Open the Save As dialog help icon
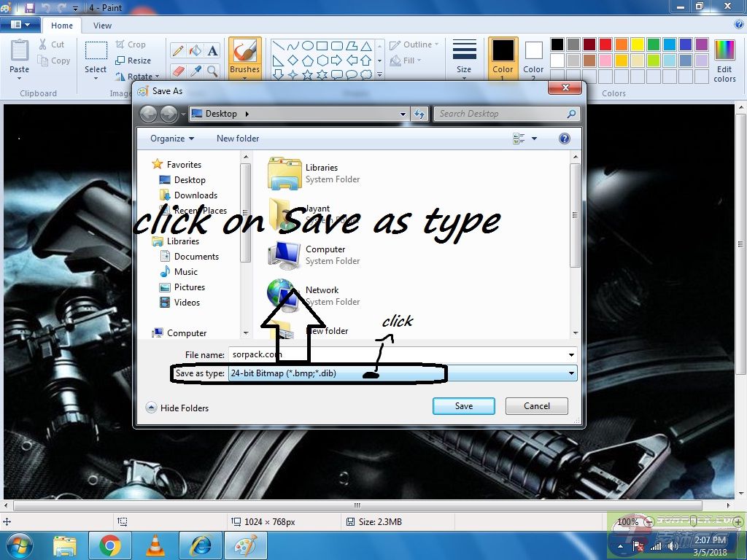The image size is (747, 560). coord(564,139)
